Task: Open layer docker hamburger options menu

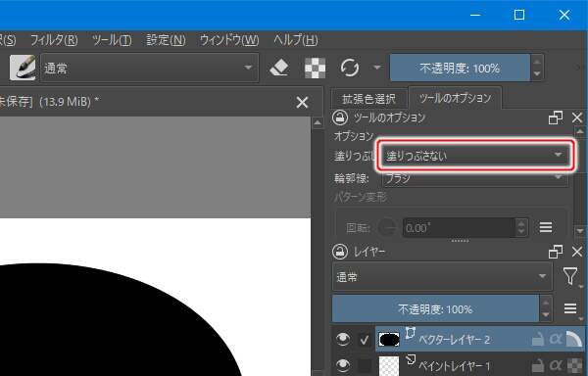Action: pyautogui.click(x=570, y=308)
